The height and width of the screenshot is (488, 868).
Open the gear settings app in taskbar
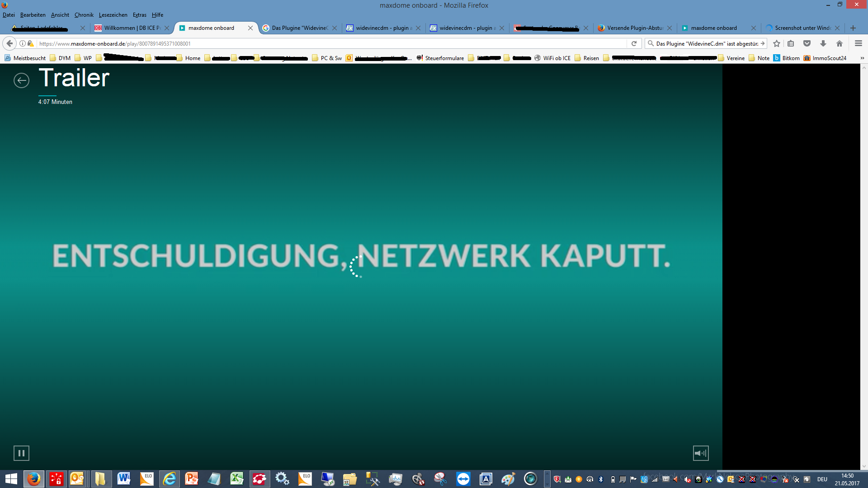click(x=282, y=479)
